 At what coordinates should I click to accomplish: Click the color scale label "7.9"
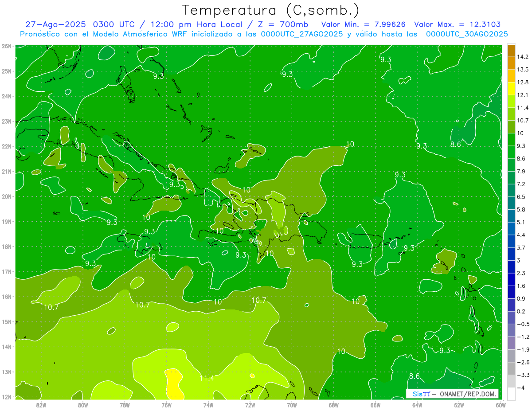tap(521, 171)
